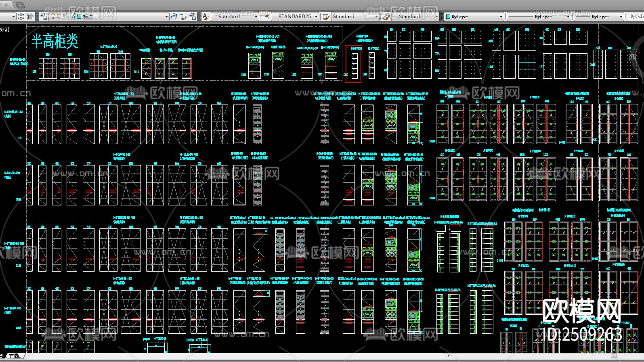This screenshot has height=362, width=644.
Task: Open the Layer States Manager icon
Action: tap(193, 17)
